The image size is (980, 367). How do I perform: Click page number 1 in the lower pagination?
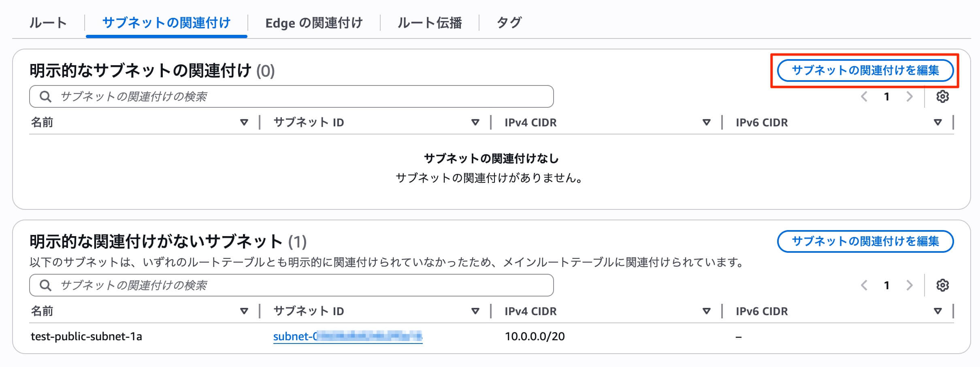(x=887, y=285)
